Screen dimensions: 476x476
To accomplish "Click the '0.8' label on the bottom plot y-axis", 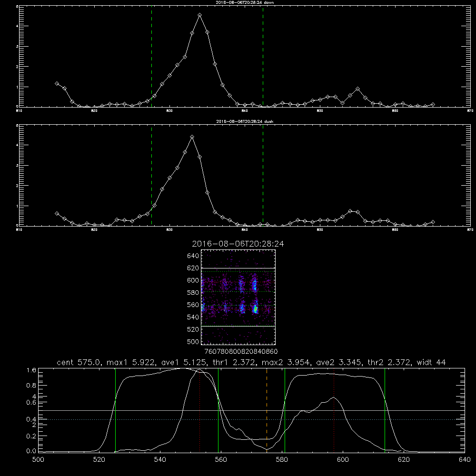I will (31, 386).
